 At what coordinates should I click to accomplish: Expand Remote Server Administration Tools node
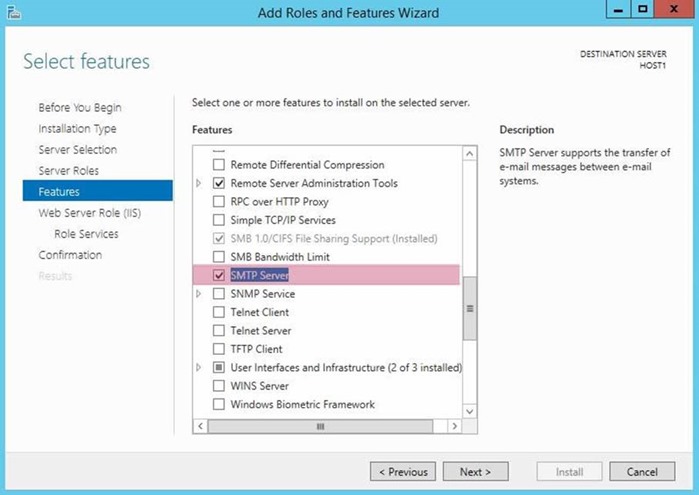pos(199,183)
